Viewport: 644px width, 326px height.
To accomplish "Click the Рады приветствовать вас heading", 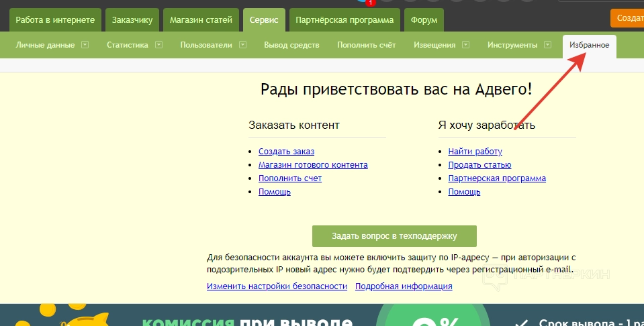I will (396, 89).
